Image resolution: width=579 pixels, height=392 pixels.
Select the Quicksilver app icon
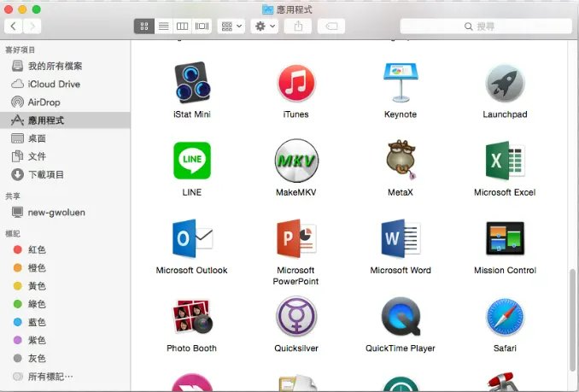296,316
